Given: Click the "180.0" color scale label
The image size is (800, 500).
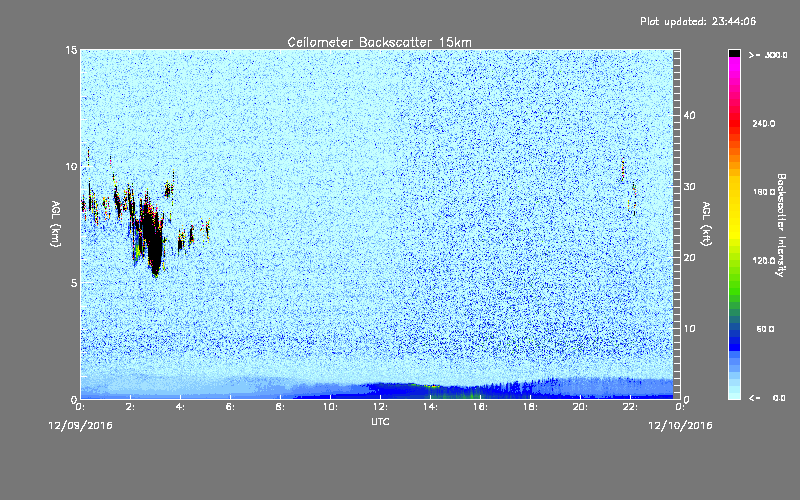Looking at the screenshot, I should click(x=764, y=192).
